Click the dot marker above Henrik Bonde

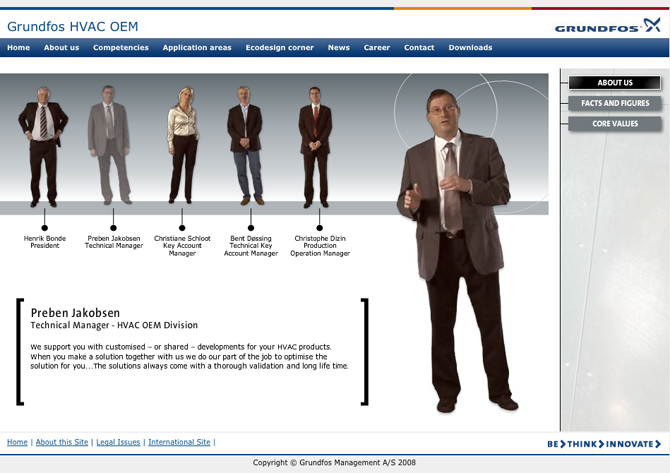pos(44,228)
